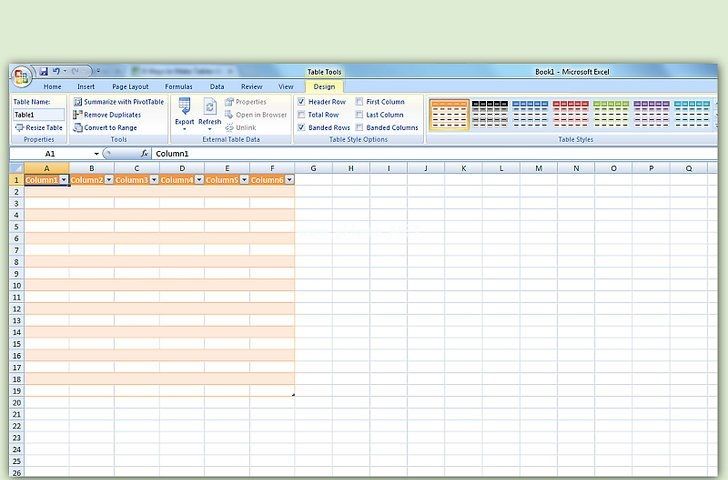Click the Save icon in Quick Access toolbar

44,72
